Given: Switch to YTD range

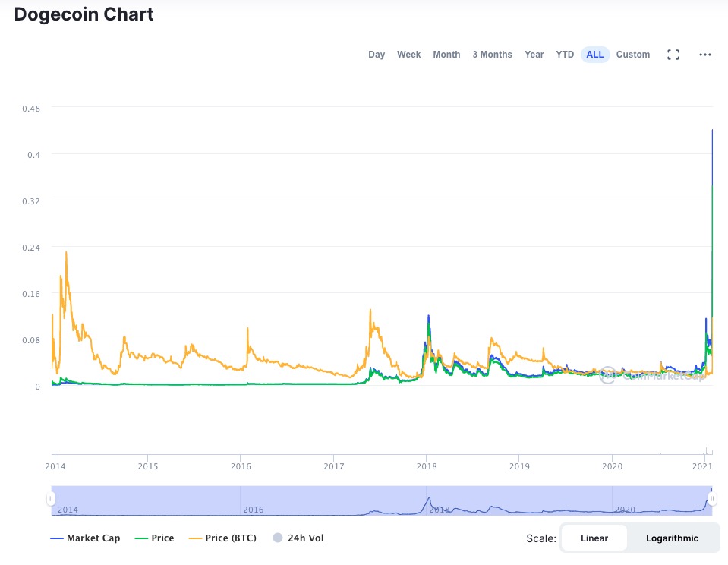Looking at the screenshot, I should [x=565, y=55].
